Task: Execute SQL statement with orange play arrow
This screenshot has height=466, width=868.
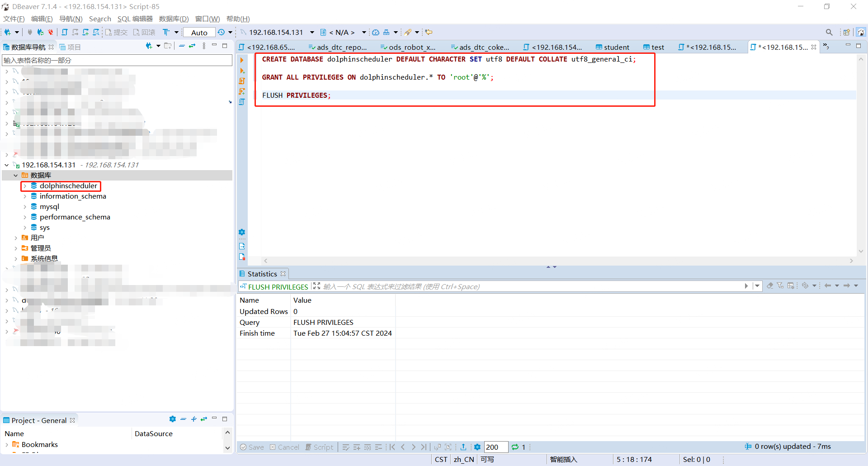Action: tap(242, 60)
